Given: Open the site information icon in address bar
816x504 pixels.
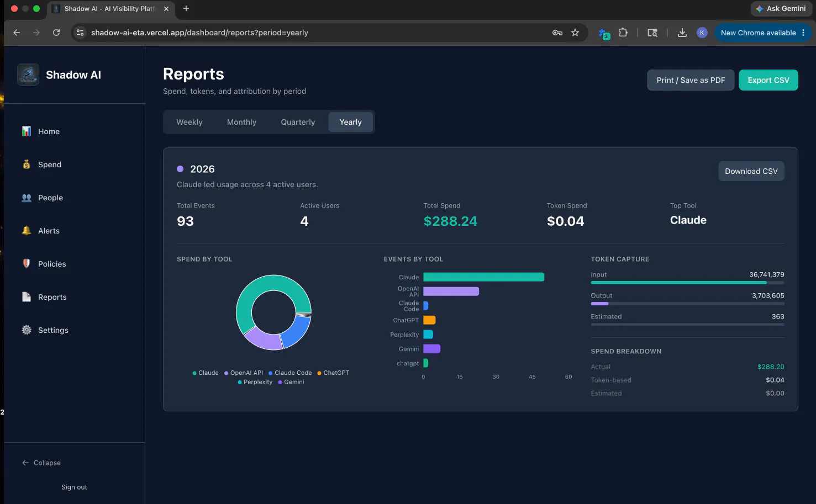Looking at the screenshot, I should [x=80, y=33].
